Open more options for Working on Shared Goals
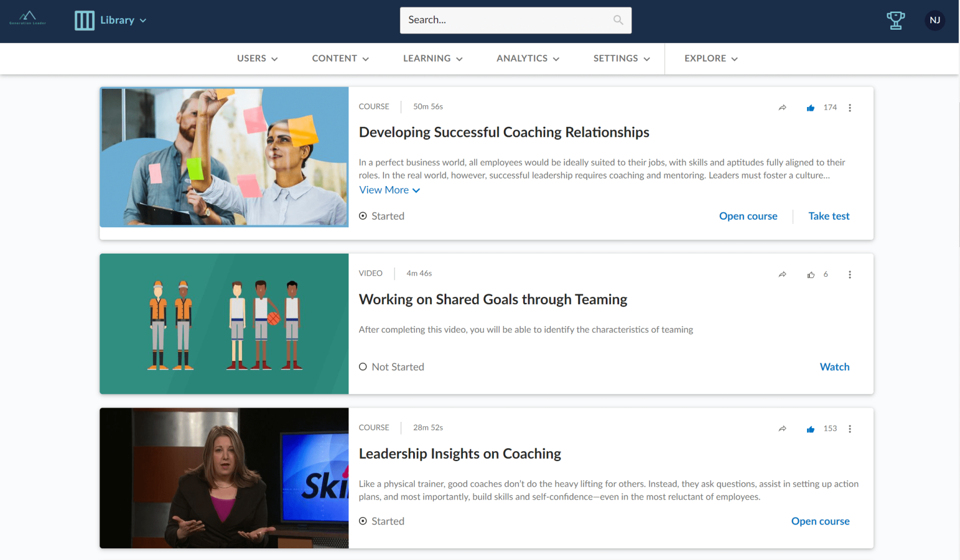Image resolution: width=960 pixels, height=560 pixels. coord(850,274)
